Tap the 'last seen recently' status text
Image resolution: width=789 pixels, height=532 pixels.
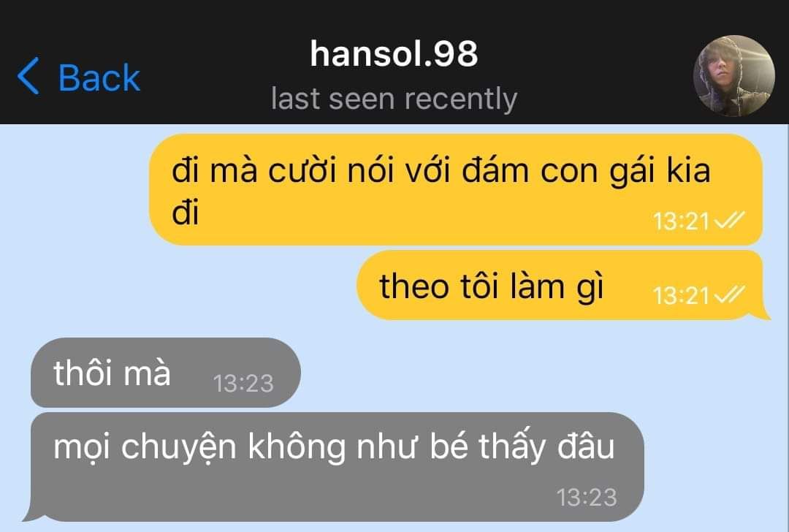point(394,99)
